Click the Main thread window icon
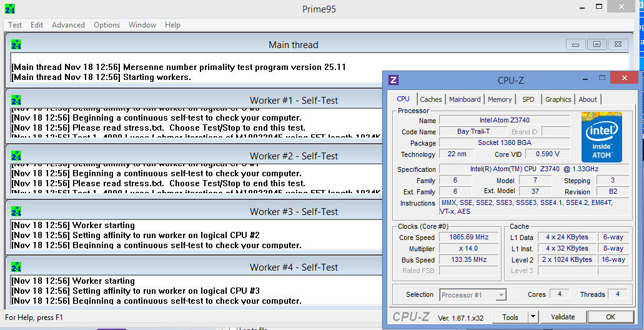This screenshot has height=330, width=644. pyautogui.click(x=16, y=44)
